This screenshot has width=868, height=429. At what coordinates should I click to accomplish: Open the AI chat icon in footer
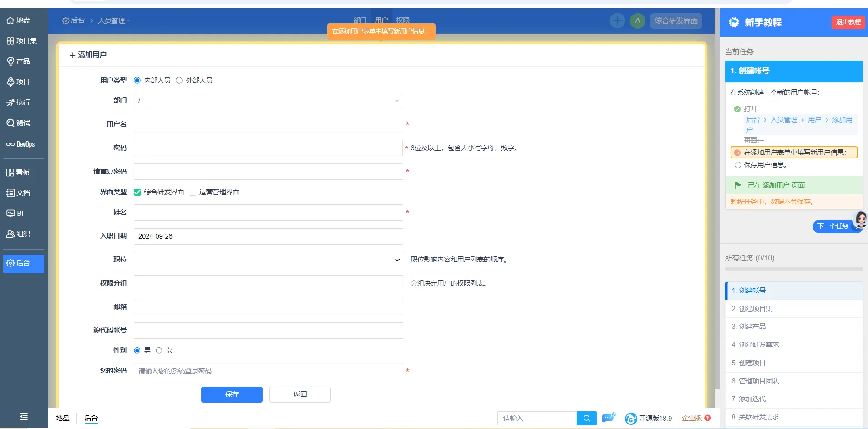[x=609, y=418]
